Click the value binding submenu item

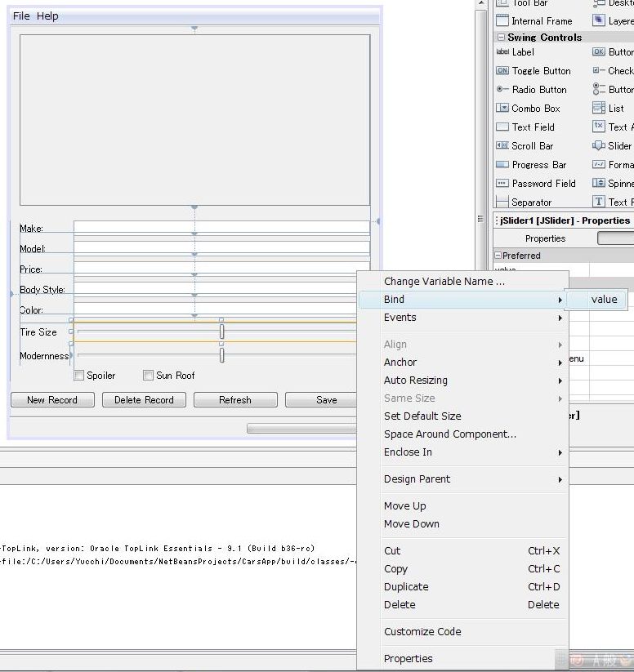tap(604, 300)
